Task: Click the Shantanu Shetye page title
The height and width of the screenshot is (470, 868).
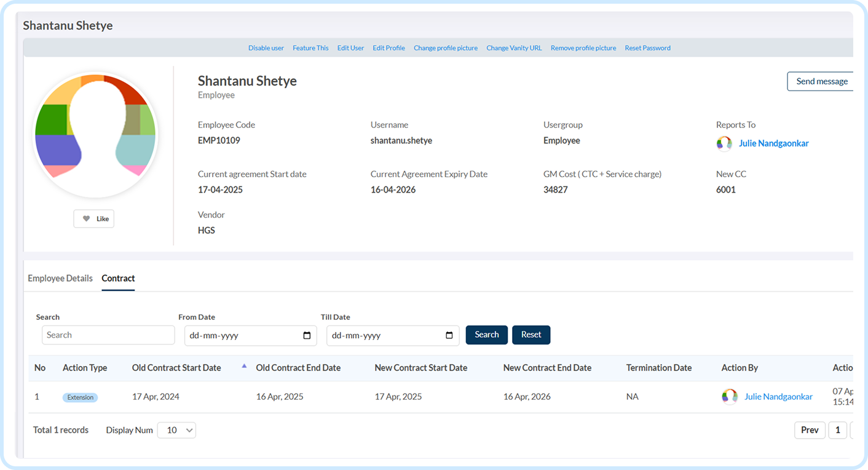Action: click(x=68, y=26)
